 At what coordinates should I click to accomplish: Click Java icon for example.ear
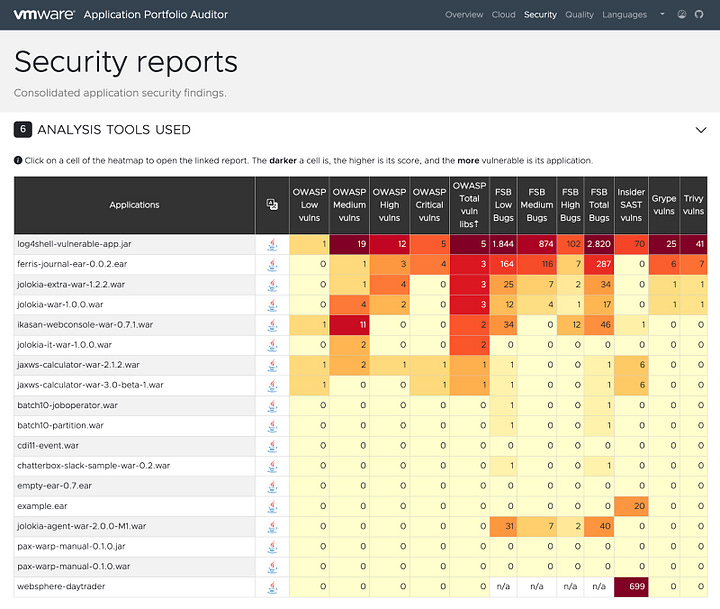[x=272, y=507]
